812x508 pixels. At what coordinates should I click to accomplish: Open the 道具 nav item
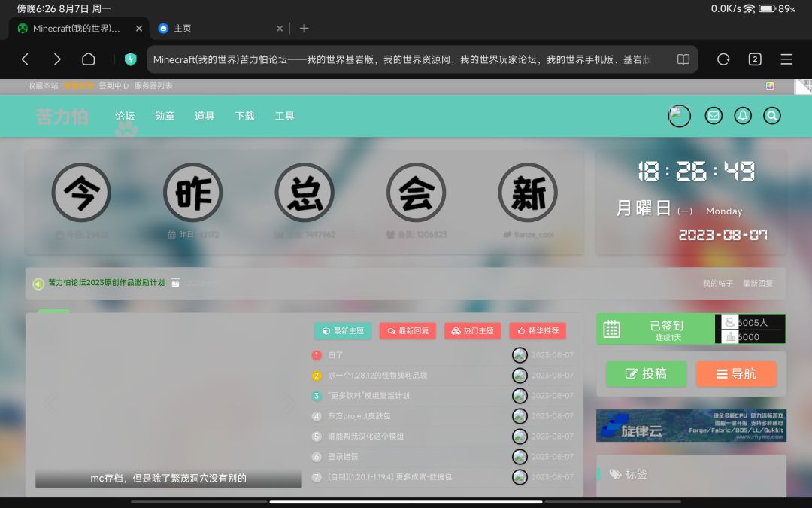tap(205, 116)
